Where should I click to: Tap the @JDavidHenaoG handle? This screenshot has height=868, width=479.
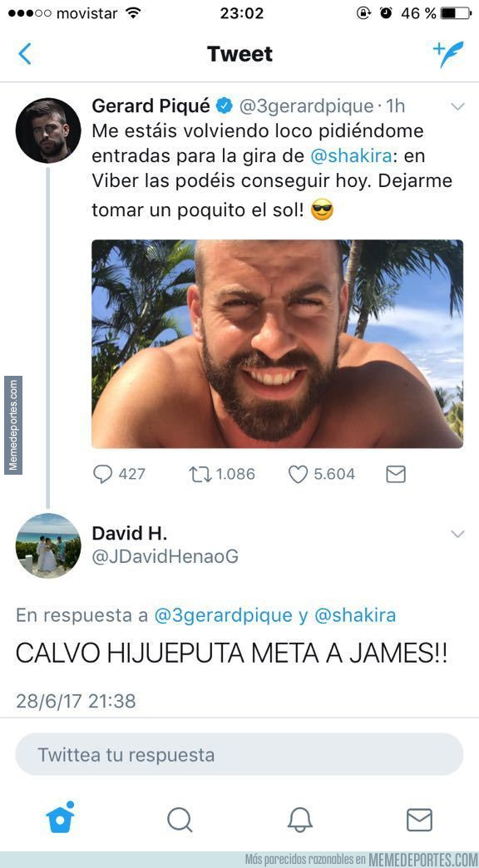point(165,556)
